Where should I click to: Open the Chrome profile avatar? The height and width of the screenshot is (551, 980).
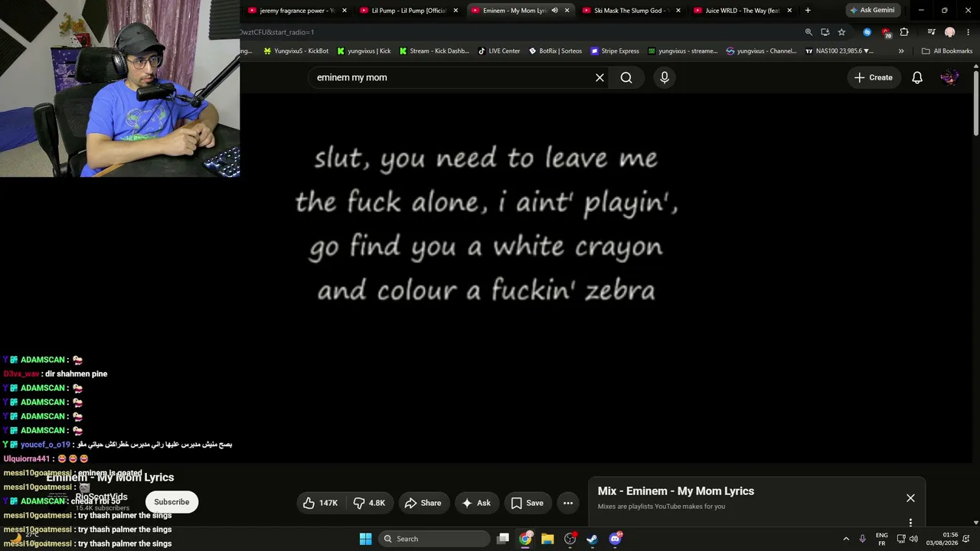(950, 32)
